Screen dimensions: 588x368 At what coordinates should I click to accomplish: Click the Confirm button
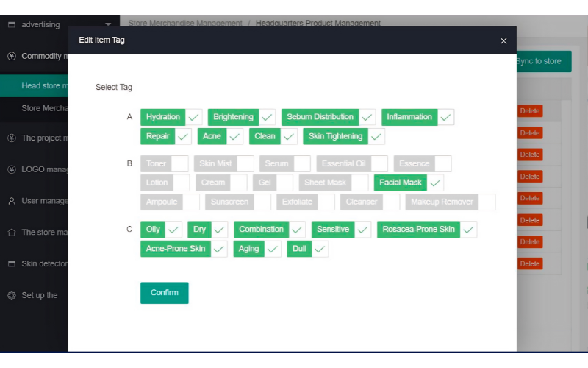[164, 293]
